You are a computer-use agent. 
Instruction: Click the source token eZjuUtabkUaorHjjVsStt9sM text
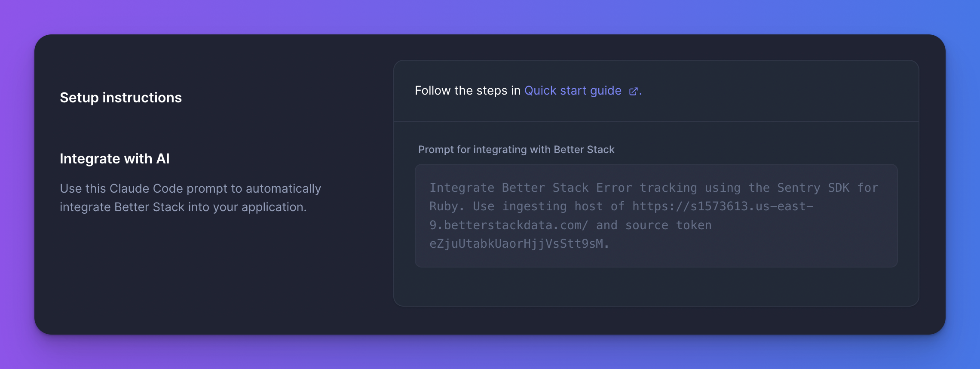point(519,243)
